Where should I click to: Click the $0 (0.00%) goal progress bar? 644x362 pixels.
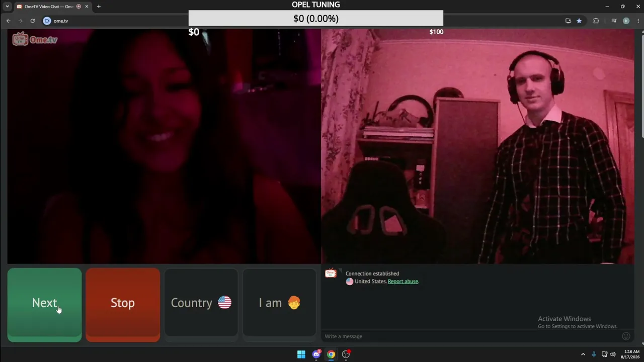click(316, 19)
